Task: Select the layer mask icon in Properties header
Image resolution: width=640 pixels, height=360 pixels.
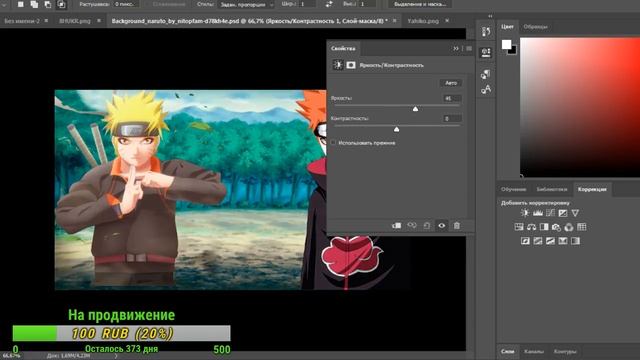Action: point(351,65)
